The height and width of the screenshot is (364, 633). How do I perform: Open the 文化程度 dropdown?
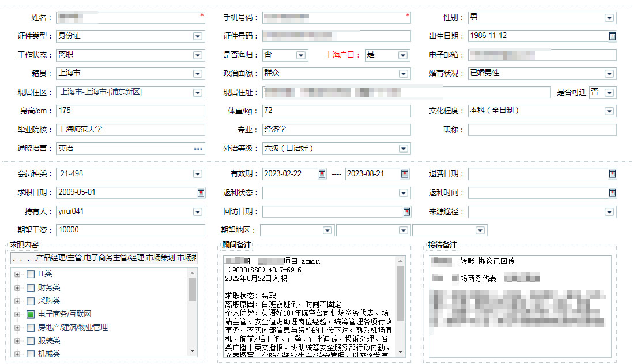coord(609,111)
